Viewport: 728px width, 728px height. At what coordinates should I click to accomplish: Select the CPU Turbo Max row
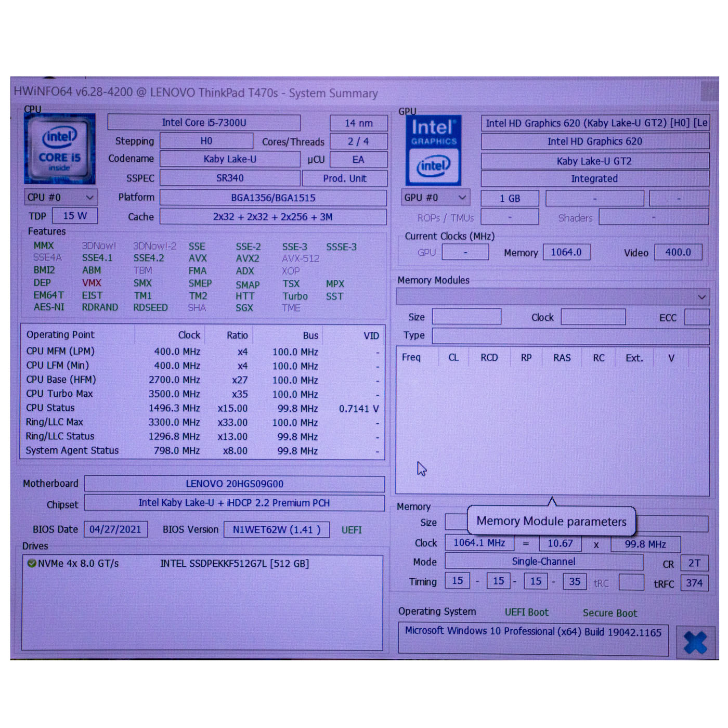point(203,394)
